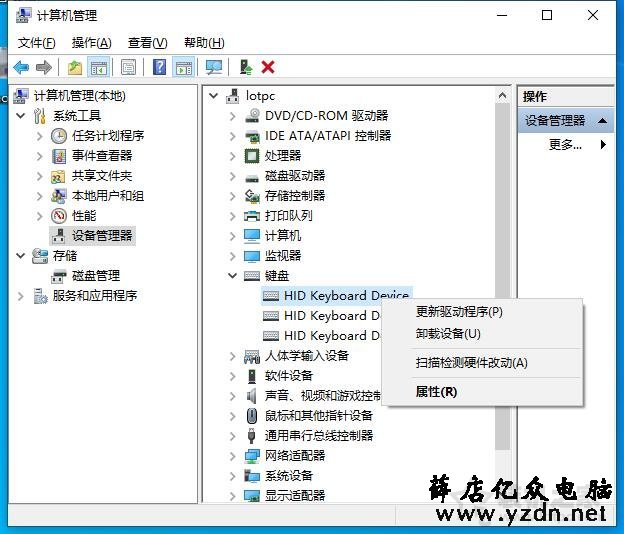Select 声音、视频和游戏控制器 category

tap(322, 396)
